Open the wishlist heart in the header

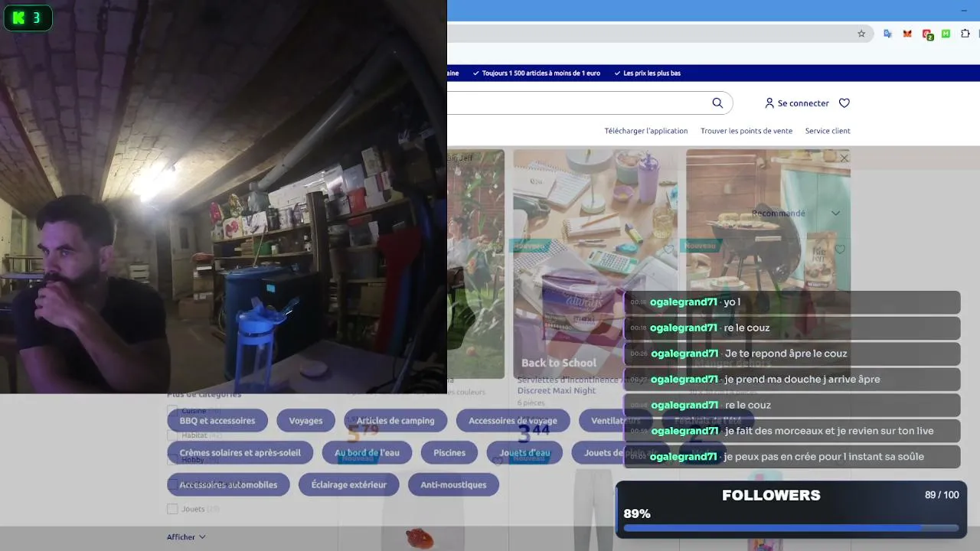click(x=844, y=103)
